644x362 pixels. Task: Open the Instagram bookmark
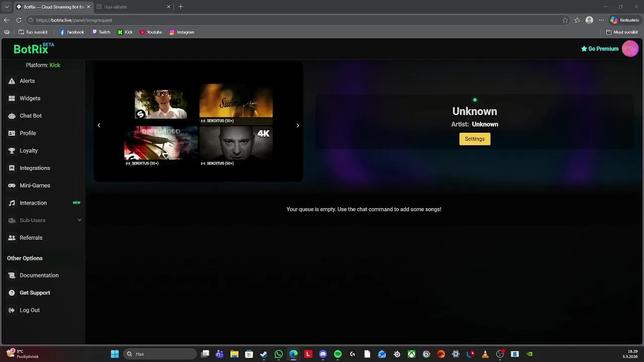(182, 32)
